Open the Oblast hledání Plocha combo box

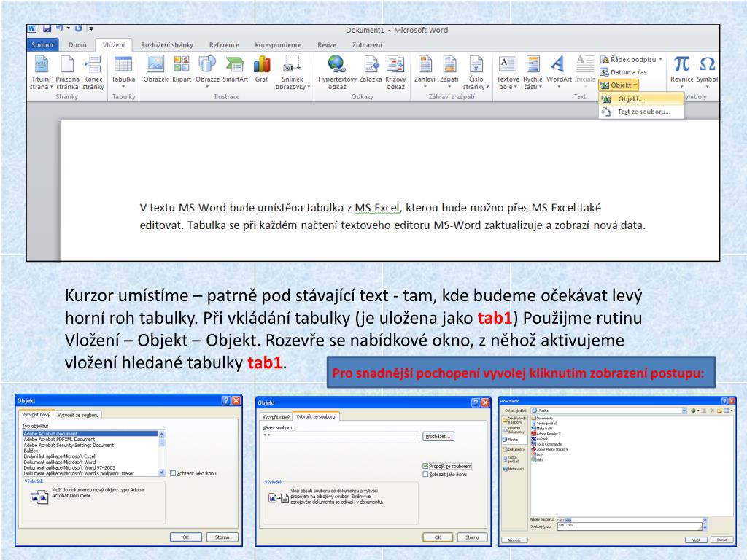pyautogui.click(x=609, y=411)
